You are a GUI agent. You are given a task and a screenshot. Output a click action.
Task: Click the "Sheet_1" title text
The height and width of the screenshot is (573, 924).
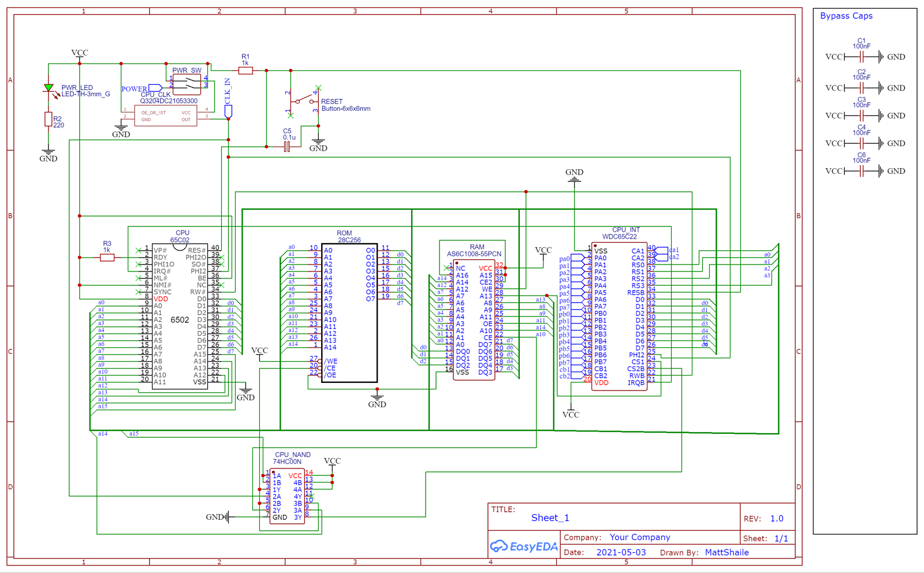coord(550,518)
